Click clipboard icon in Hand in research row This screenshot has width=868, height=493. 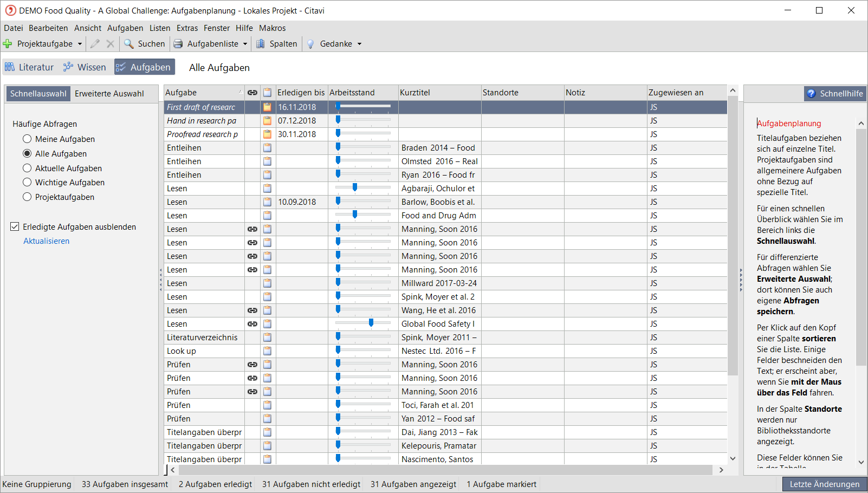coord(267,121)
